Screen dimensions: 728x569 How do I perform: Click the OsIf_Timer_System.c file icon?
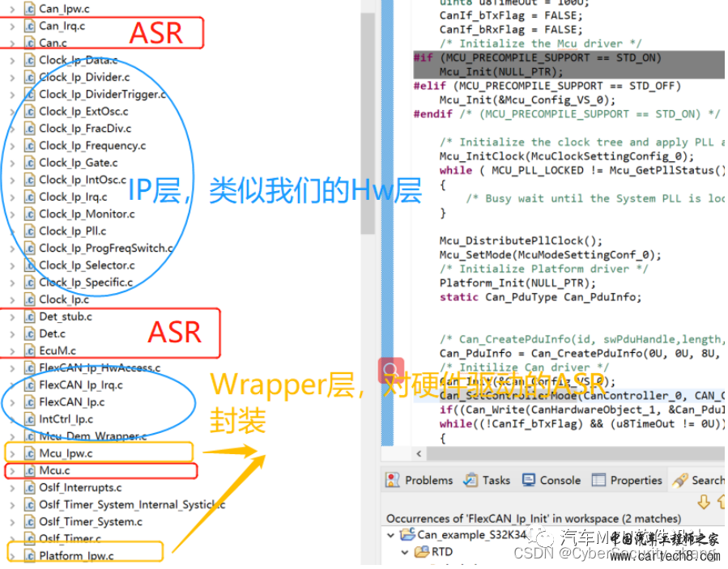(x=30, y=522)
